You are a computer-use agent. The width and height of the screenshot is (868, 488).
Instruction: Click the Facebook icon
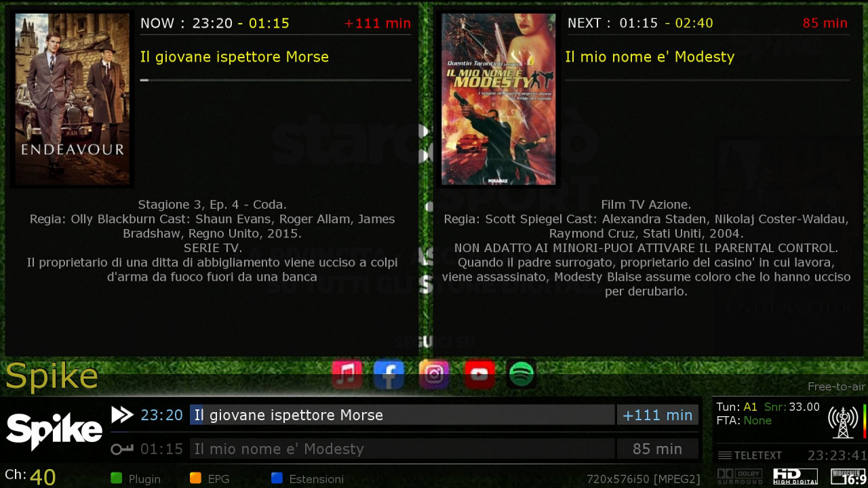coord(389,373)
